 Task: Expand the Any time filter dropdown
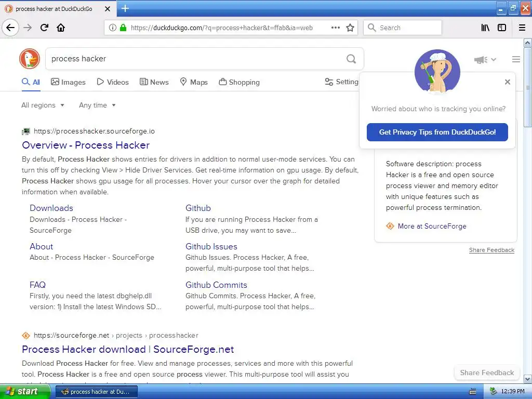pos(97,105)
